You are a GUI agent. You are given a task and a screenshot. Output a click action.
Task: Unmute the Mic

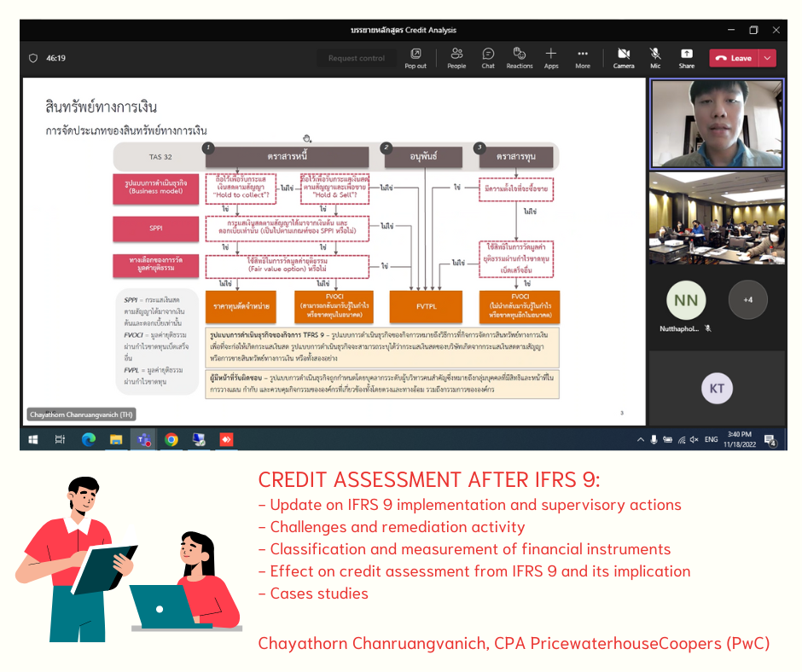coord(655,57)
